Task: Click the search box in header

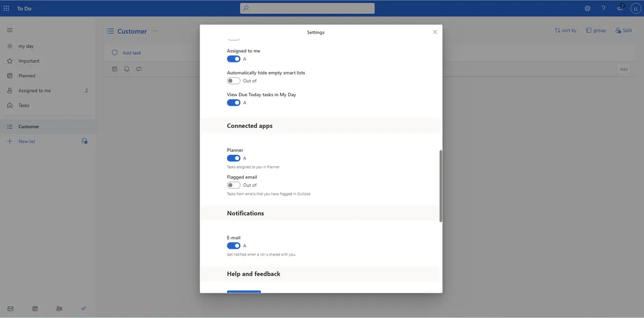Action: (307, 8)
